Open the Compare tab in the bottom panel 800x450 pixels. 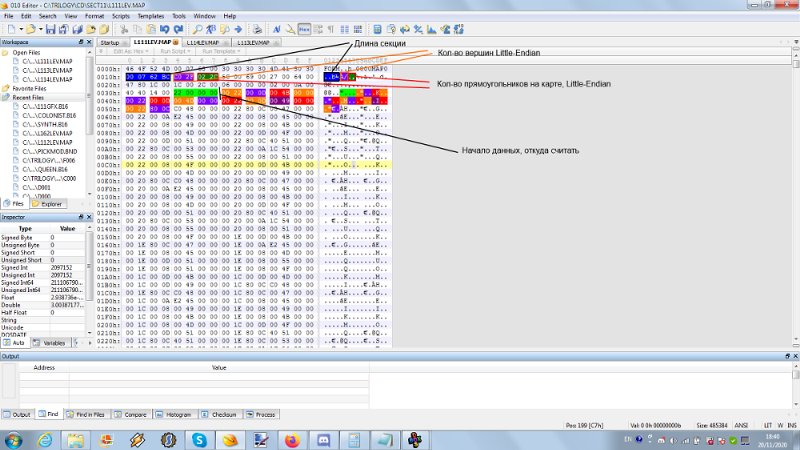[131, 414]
